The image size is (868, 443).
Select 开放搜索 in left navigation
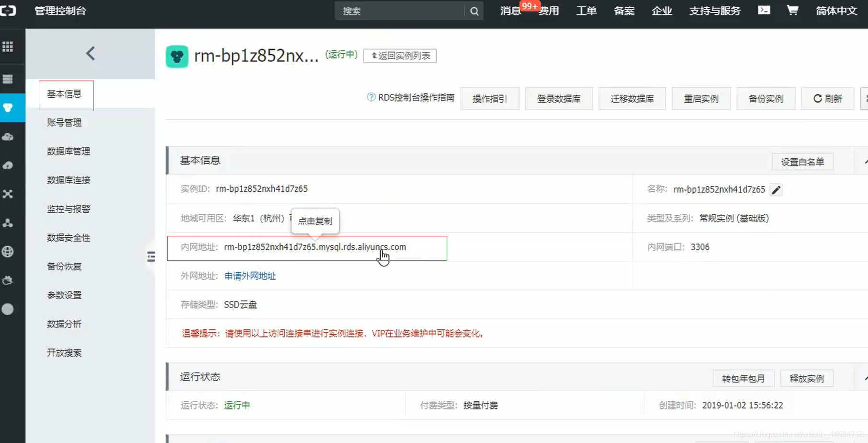[64, 353]
